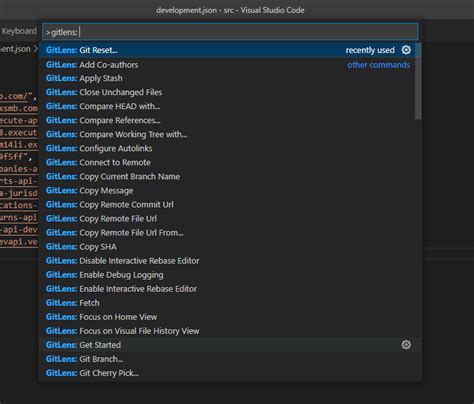Select GitLens: Apply Stash
474x404 pixels.
point(227,78)
